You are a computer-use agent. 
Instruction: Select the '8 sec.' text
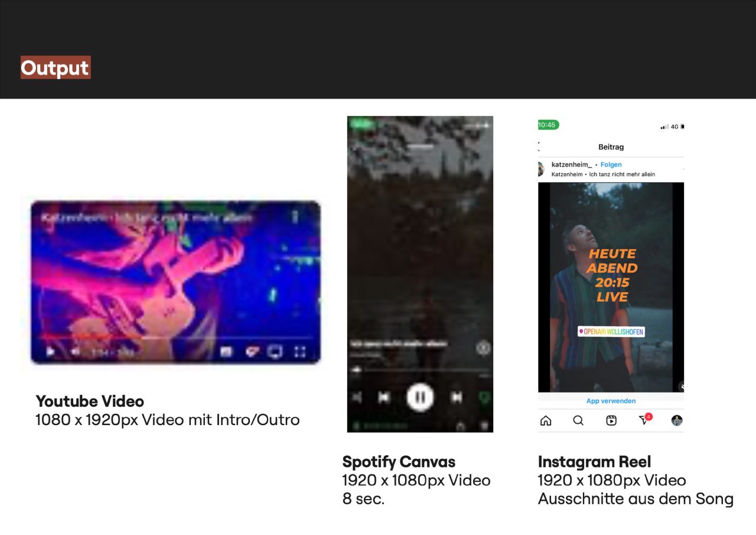click(363, 499)
